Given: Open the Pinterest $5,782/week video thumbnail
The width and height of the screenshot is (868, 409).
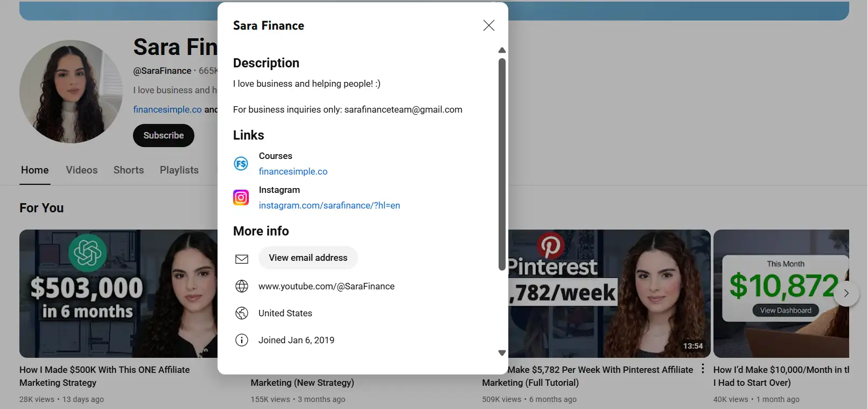Looking at the screenshot, I should pos(609,294).
